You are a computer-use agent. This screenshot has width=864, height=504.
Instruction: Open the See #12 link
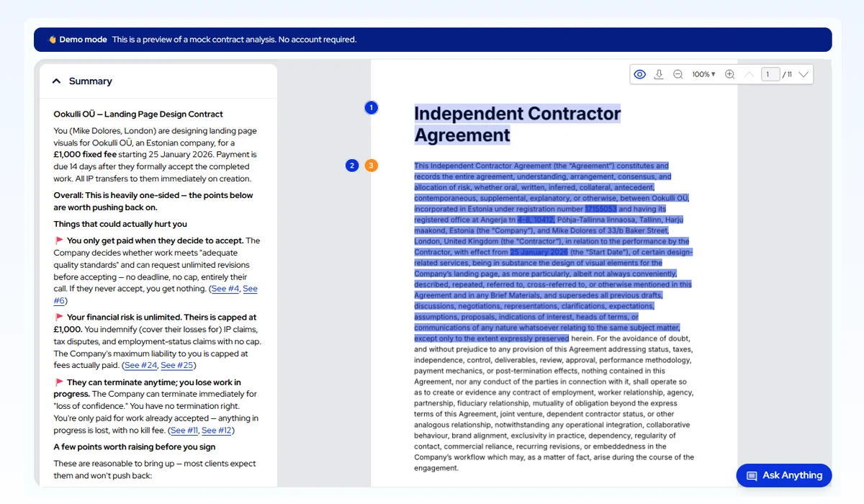coord(217,431)
